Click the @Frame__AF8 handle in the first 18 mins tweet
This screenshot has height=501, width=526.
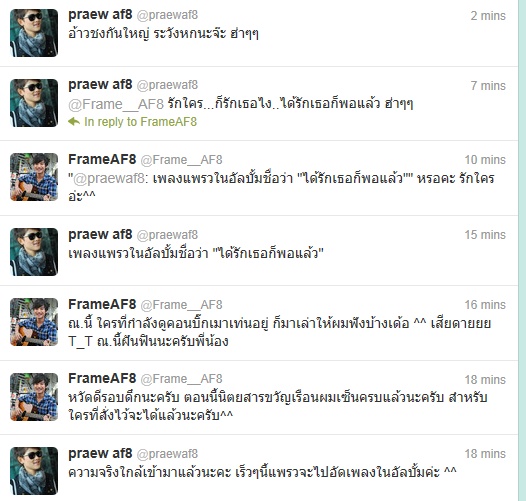[x=181, y=379]
